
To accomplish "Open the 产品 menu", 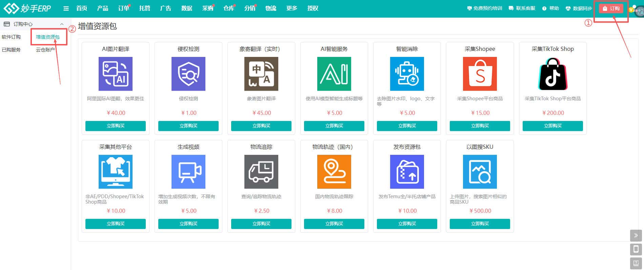I will coord(103,8).
